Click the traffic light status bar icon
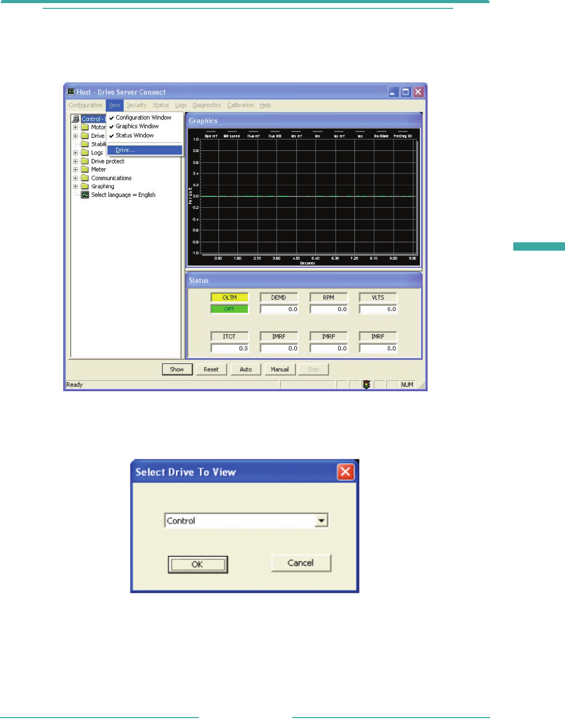565x728 pixels. [366, 384]
